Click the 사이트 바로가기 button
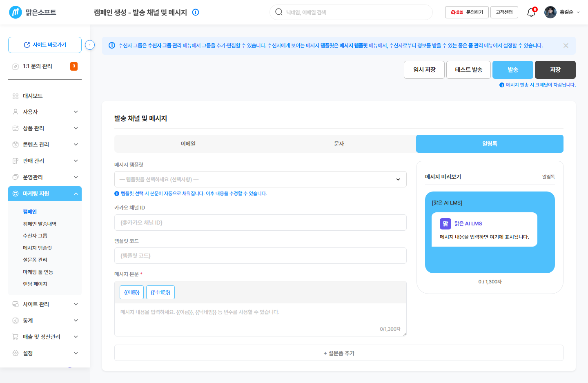Image resolution: width=588 pixels, height=383 pixels. 45,45
